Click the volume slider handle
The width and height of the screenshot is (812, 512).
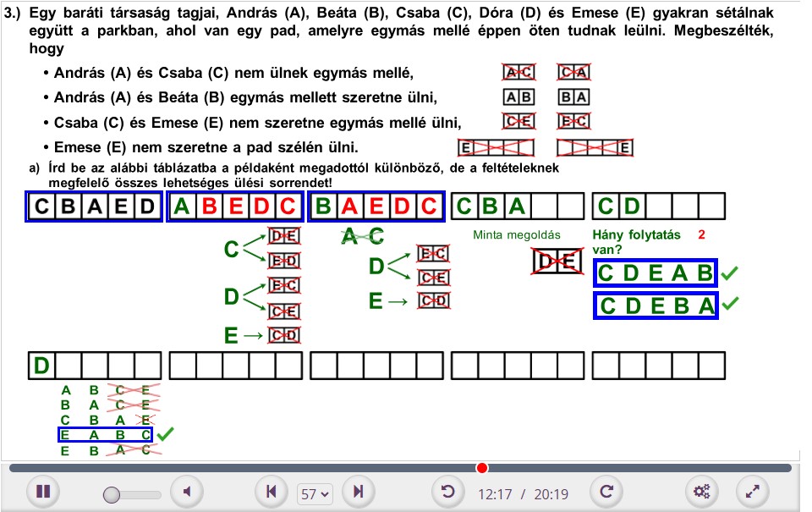[112, 494]
